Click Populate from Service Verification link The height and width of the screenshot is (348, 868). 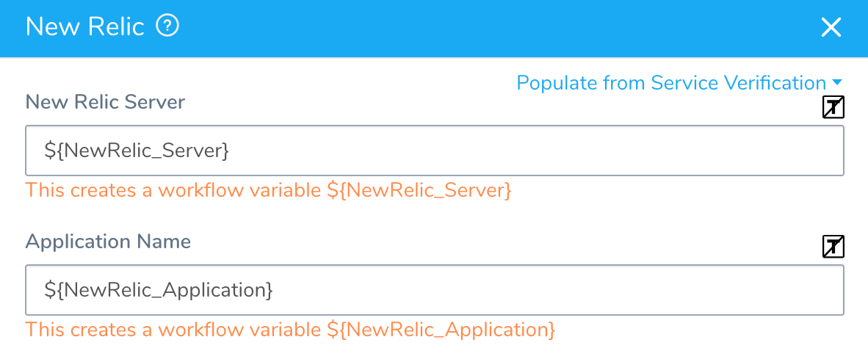click(x=671, y=83)
